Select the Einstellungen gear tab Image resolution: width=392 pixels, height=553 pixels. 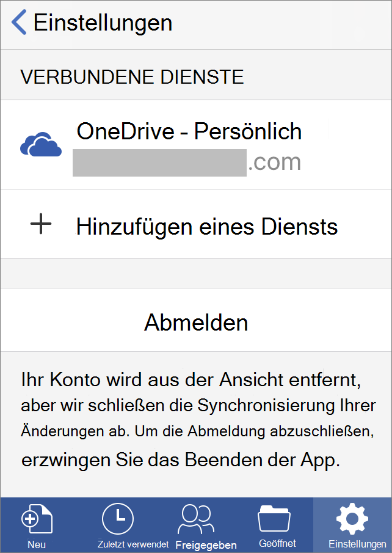point(352,525)
